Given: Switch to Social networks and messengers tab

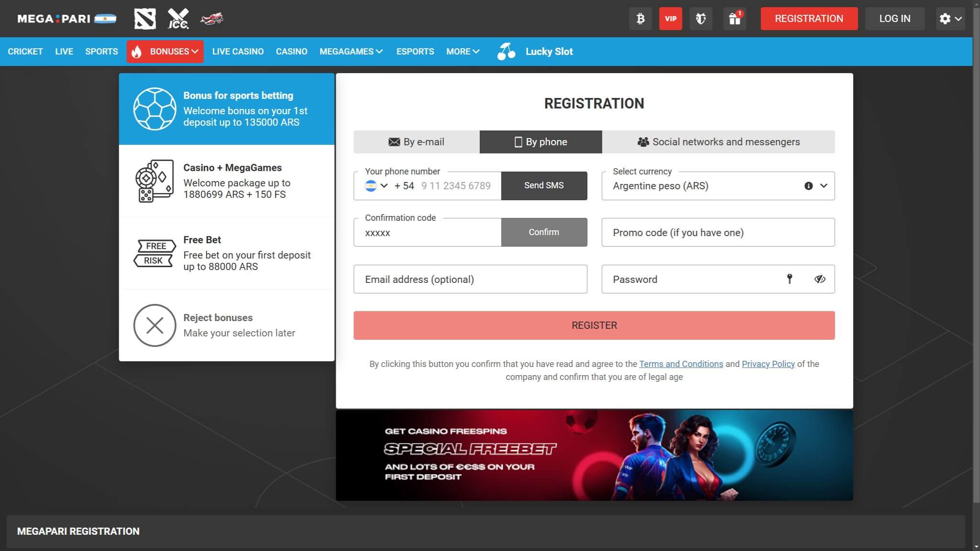Looking at the screenshot, I should point(718,142).
